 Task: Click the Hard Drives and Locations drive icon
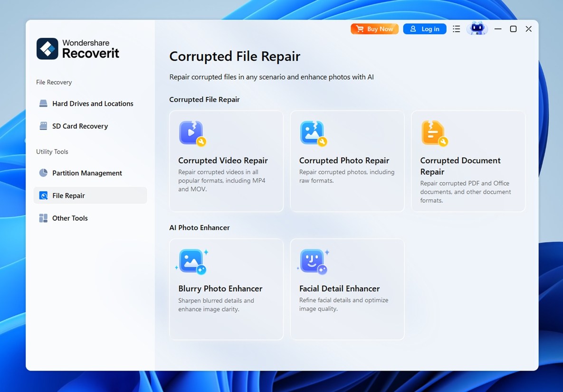point(43,103)
